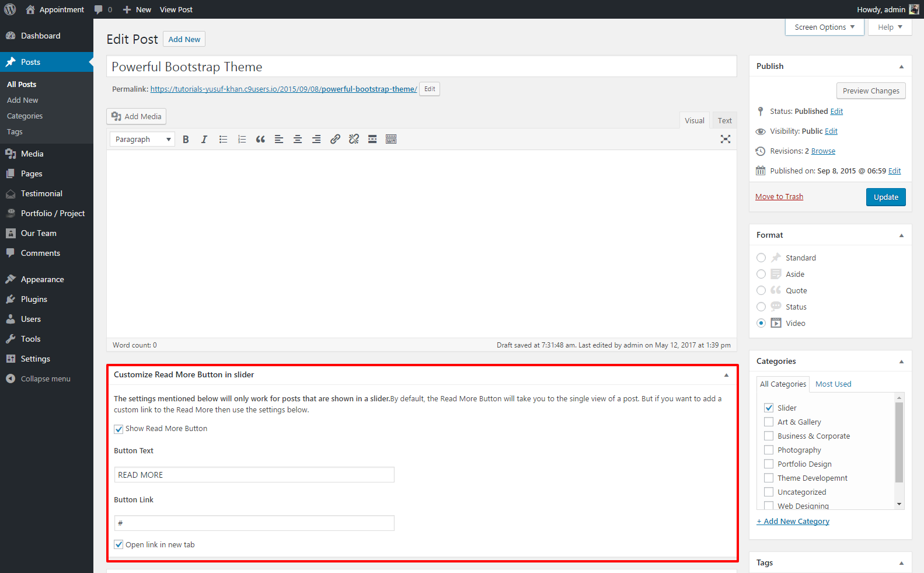Check the Art & Gallery category
Viewport: 924px width, 573px height.
(x=769, y=422)
